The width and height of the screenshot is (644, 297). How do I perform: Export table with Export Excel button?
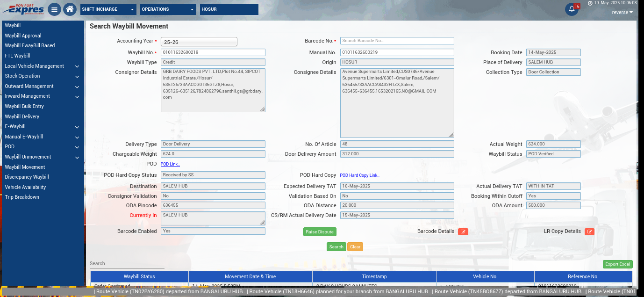pos(617,264)
